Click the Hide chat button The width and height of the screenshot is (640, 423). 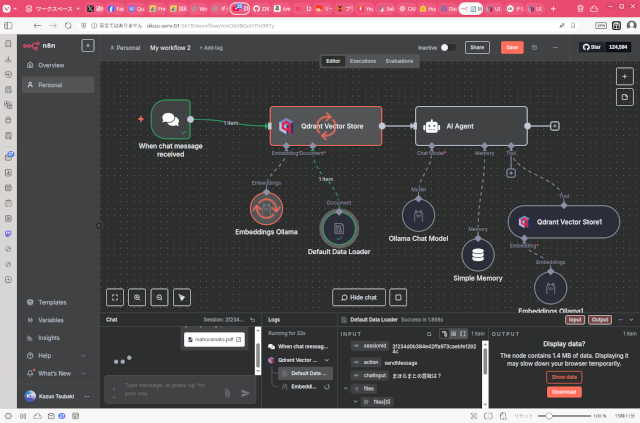359,297
